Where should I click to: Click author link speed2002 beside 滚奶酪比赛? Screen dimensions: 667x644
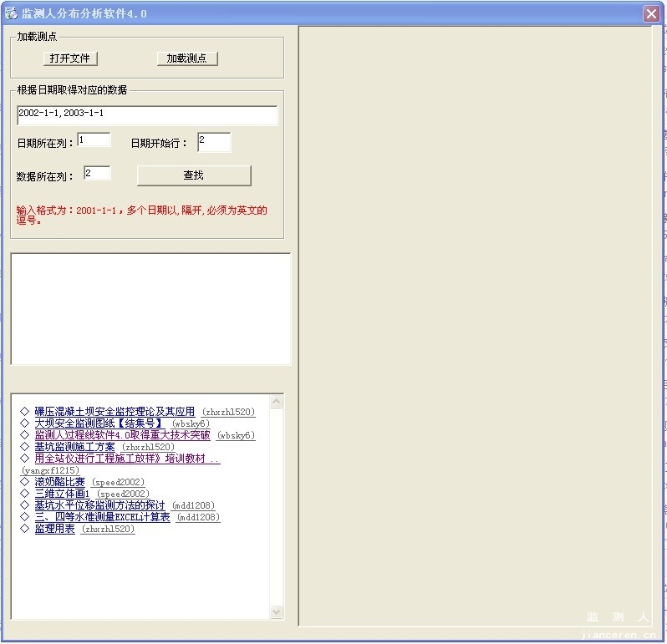[x=118, y=482]
